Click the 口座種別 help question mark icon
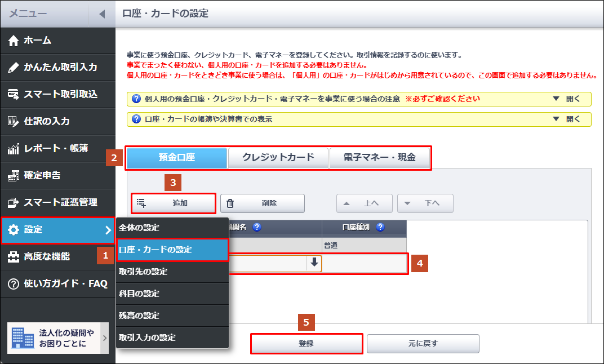Viewport: 604px width, 364px height. pyautogui.click(x=380, y=228)
